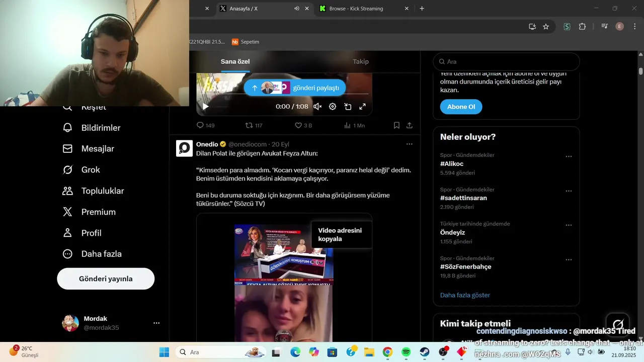Viewport: 644px width, 362px height.
Task: Open more options for #Alikoc trend
Action: (569, 156)
